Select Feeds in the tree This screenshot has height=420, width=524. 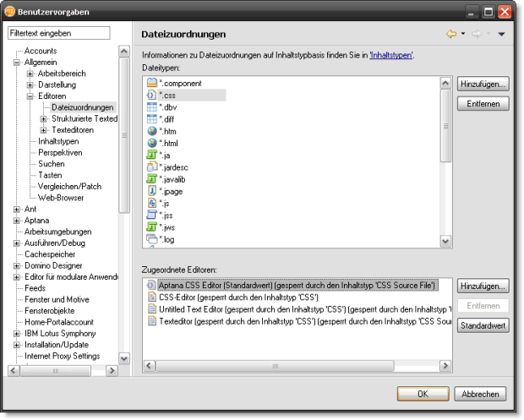pos(35,288)
